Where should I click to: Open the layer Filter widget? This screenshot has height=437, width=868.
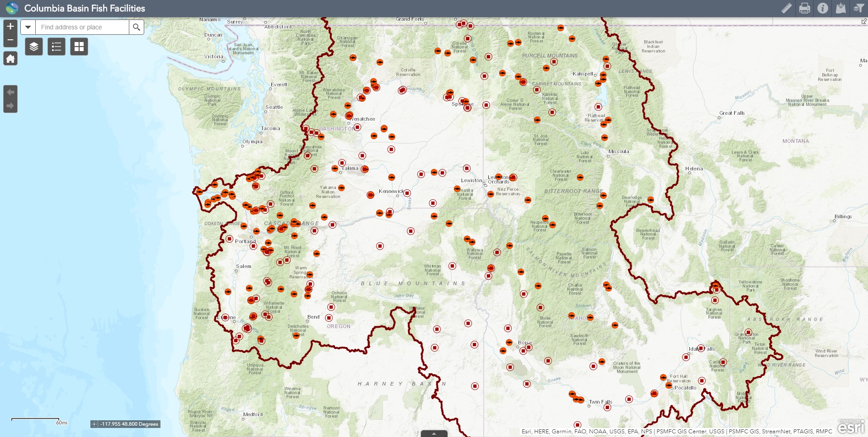(x=859, y=8)
